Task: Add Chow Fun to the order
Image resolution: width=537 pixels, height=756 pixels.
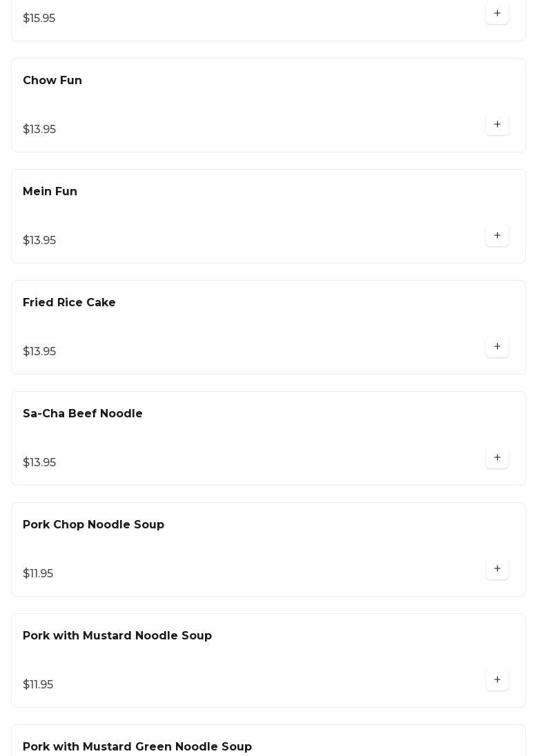Action: [497, 125]
